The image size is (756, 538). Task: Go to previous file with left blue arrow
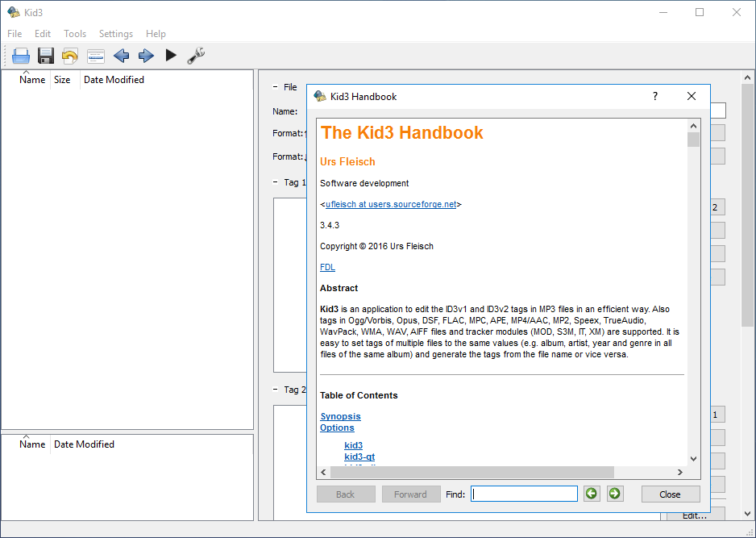[121, 56]
